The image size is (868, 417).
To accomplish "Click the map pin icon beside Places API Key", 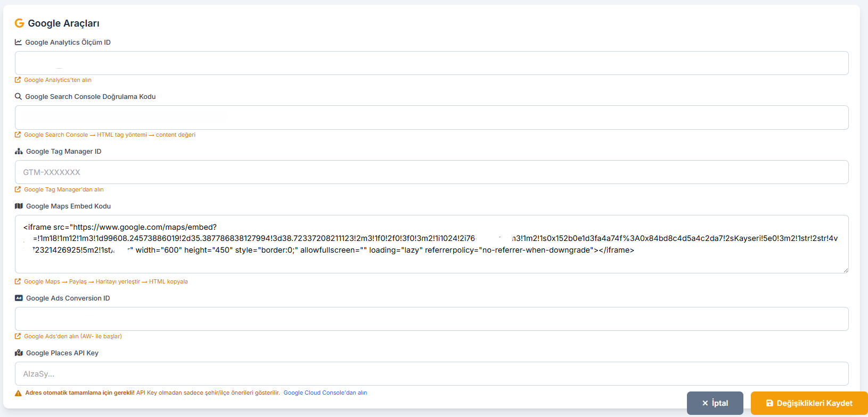I will 19,353.
